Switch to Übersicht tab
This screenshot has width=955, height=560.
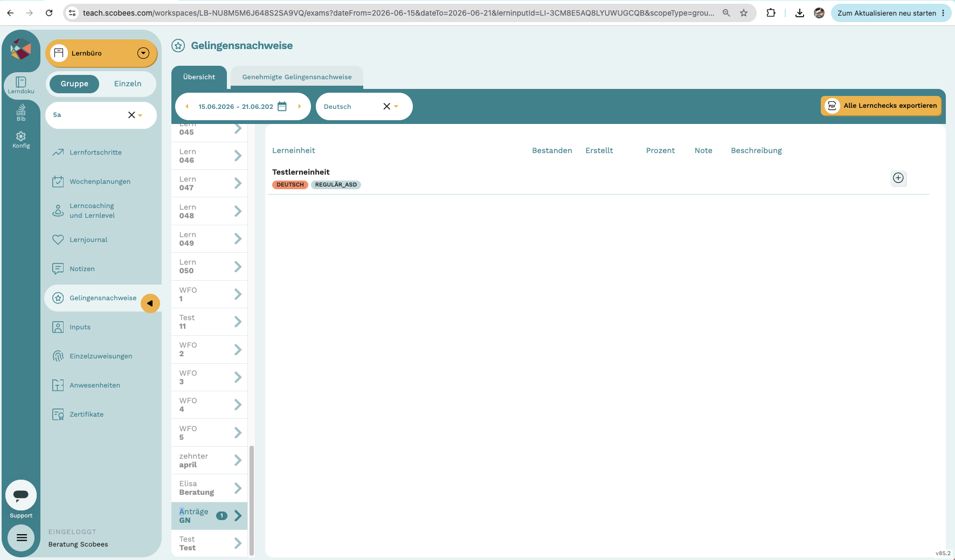tap(199, 77)
